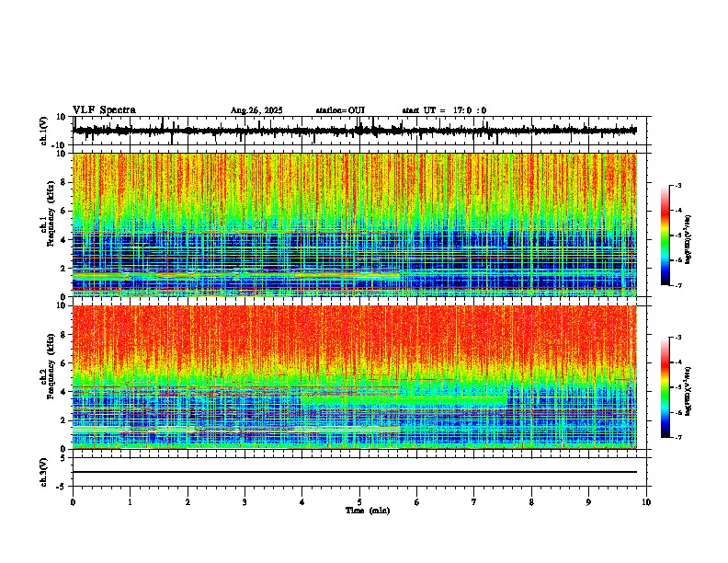Click time axis tick label "3"

tap(245, 502)
